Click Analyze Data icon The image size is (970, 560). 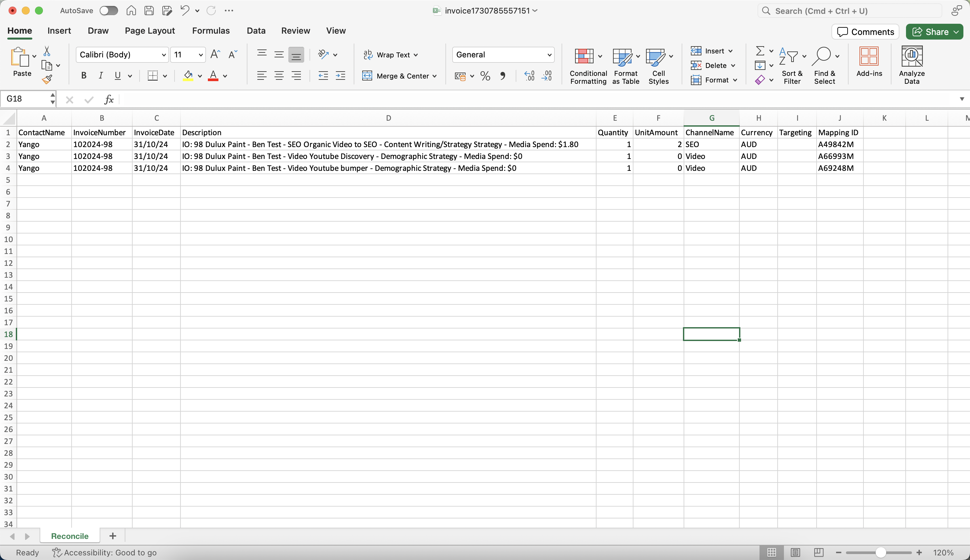point(912,65)
